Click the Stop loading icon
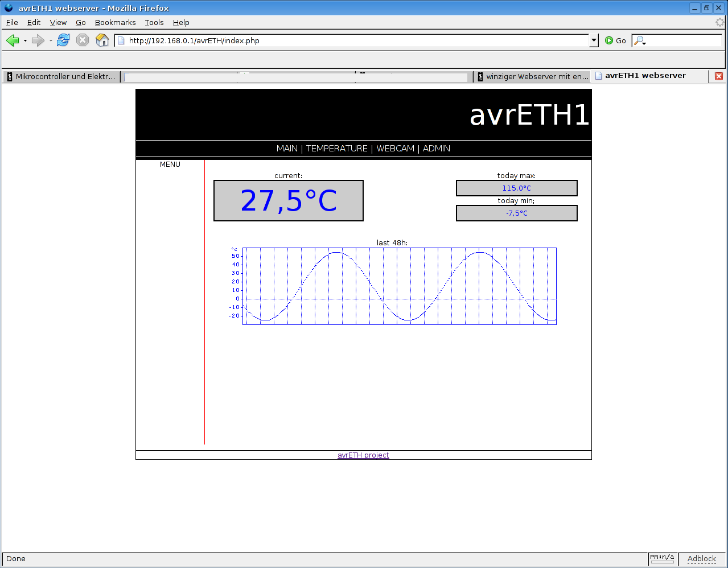This screenshot has height=568, width=728. pyautogui.click(x=83, y=40)
